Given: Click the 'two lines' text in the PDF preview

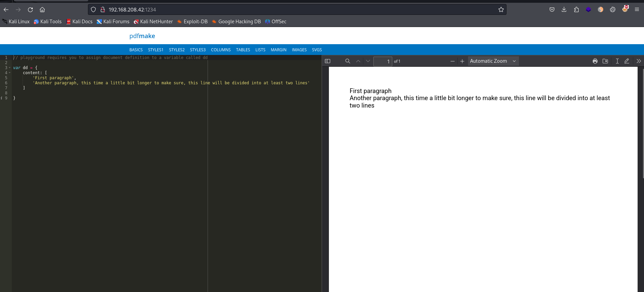Looking at the screenshot, I should click(362, 106).
